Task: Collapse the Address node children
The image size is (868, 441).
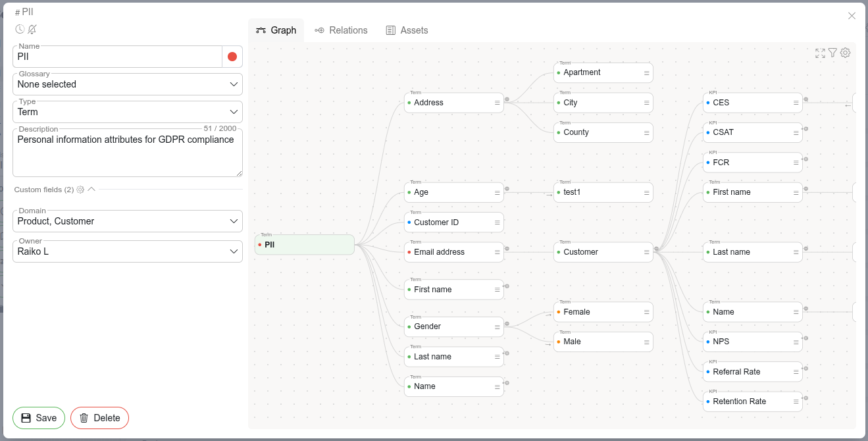Action: pos(507,99)
